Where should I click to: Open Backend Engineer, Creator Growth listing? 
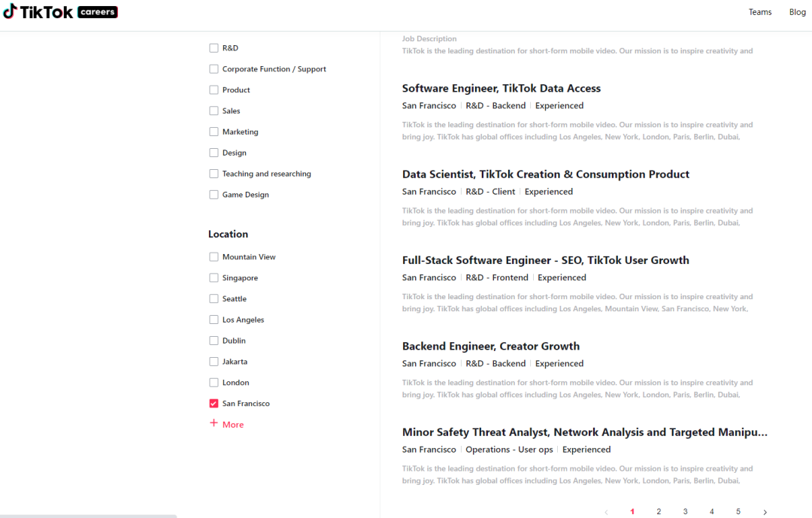point(490,347)
